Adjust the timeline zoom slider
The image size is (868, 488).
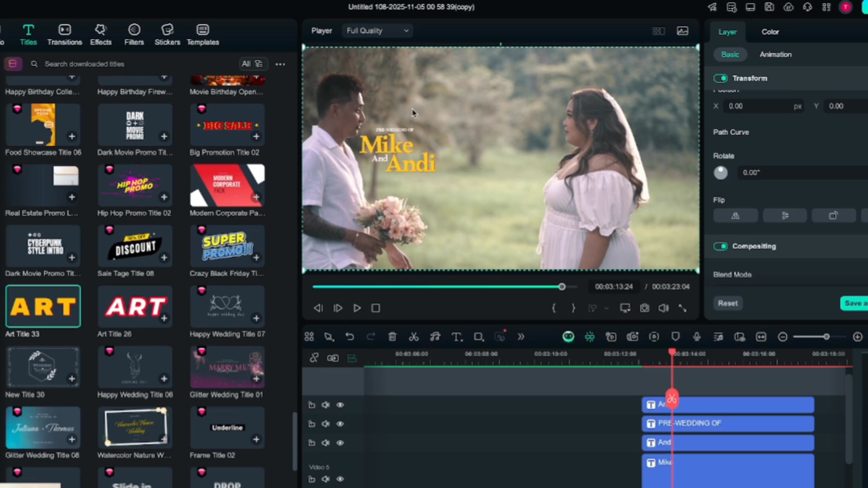(x=826, y=337)
